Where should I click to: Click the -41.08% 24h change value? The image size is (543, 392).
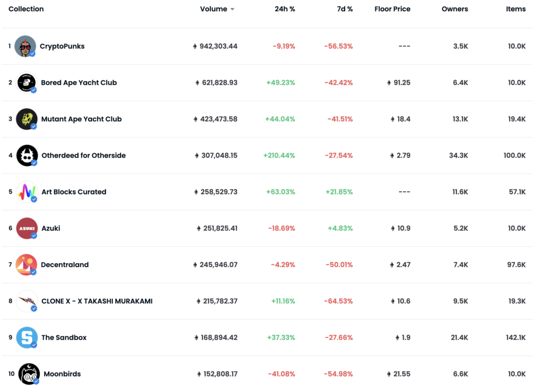[x=282, y=374]
